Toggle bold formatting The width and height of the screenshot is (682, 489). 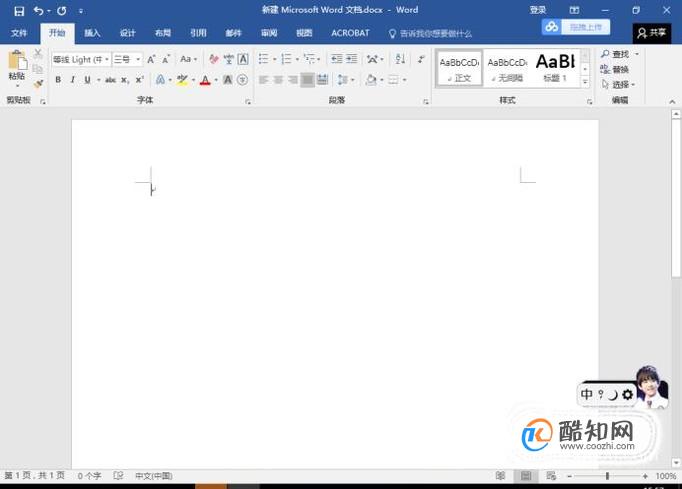tap(58, 80)
